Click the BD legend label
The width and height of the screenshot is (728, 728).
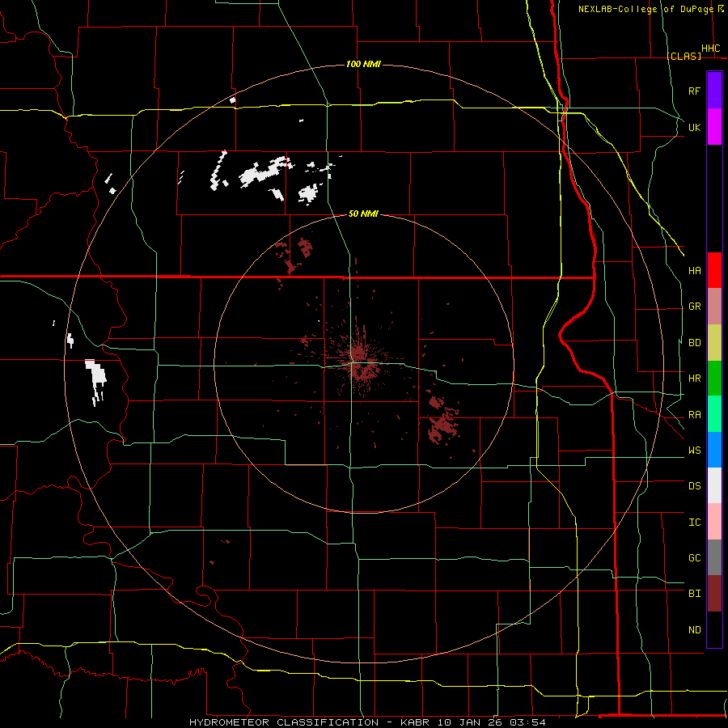pos(694,343)
